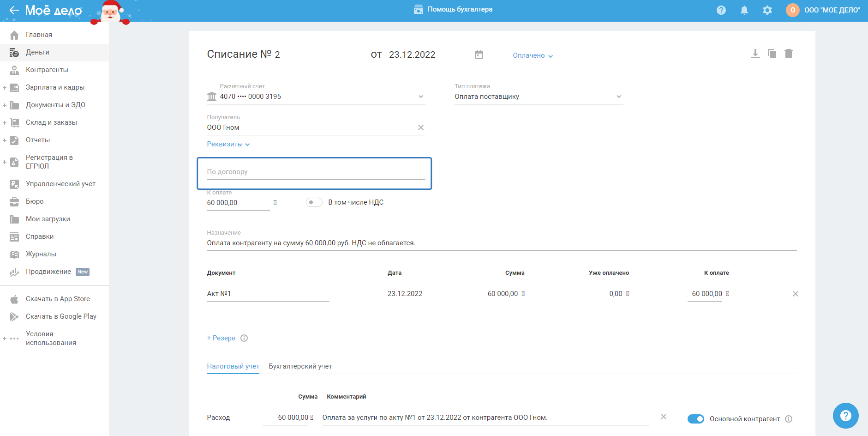
Task: Click the + Резерв link
Action: 221,338
